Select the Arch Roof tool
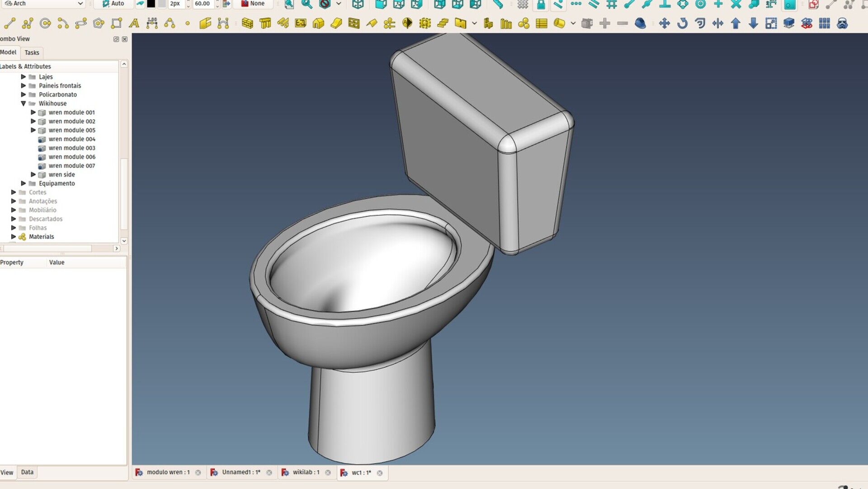Image resolution: width=868 pixels, height=489 pixels. click(372, 23)
